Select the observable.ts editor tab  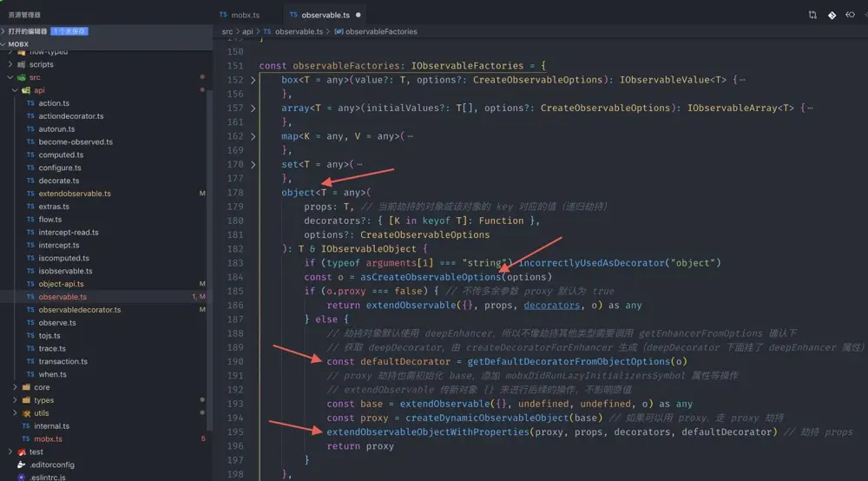[325, 15]
